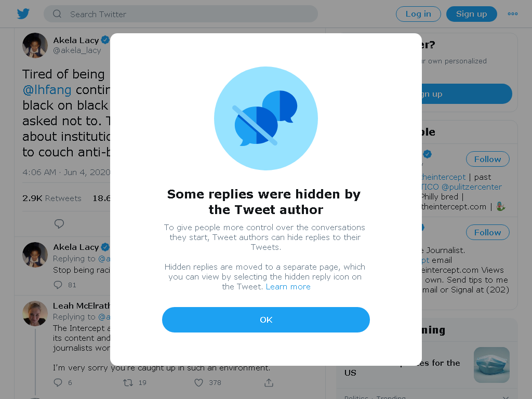Image resolution: width=532 pixels, height=399 pixels.
Task: Open the face mask trending thumbnail
Action: pos(491,365)
